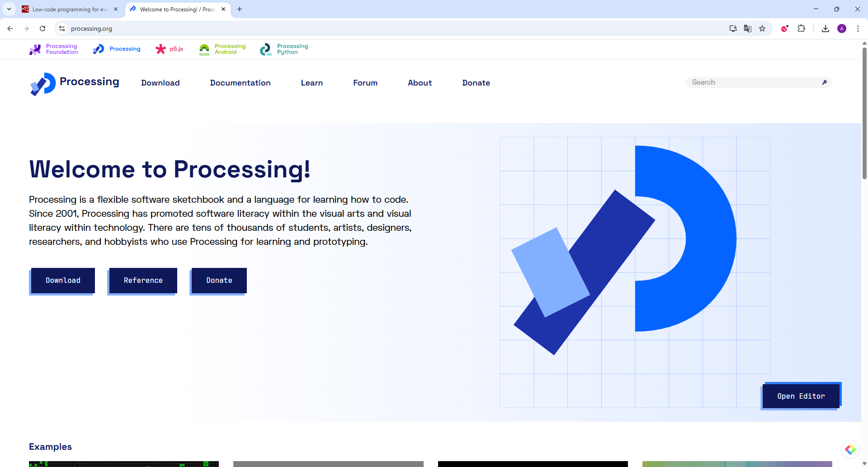Viewport: 868px width, 467px height.
Task: Open the Processing Android link text
Action: (230, 49)
